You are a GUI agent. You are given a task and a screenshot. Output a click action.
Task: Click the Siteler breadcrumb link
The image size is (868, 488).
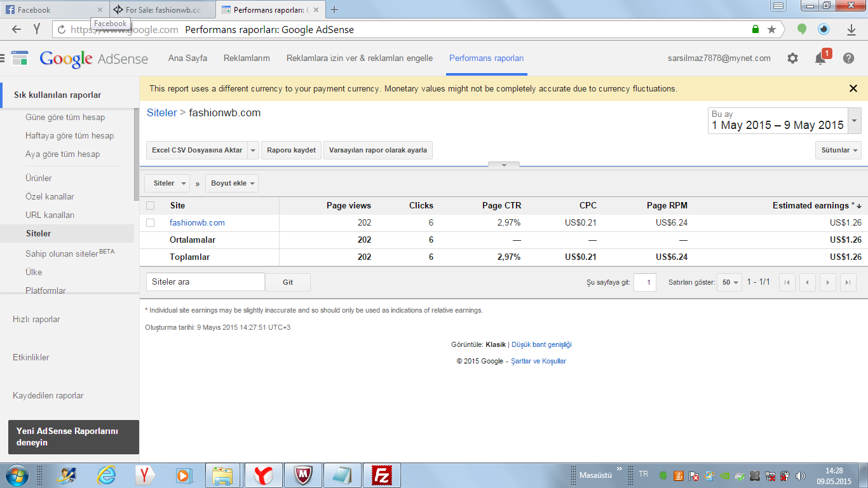[x=162, y=112]
